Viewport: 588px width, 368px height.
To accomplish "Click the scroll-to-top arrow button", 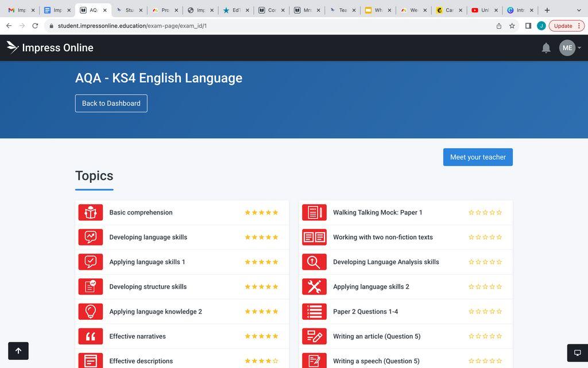I will (x=18, y=351).
